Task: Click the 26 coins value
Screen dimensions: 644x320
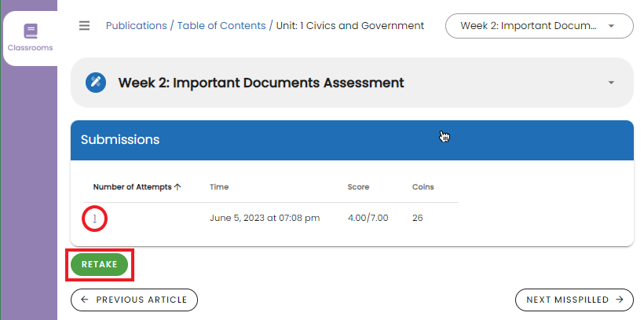Action: (x=417, y=218)
